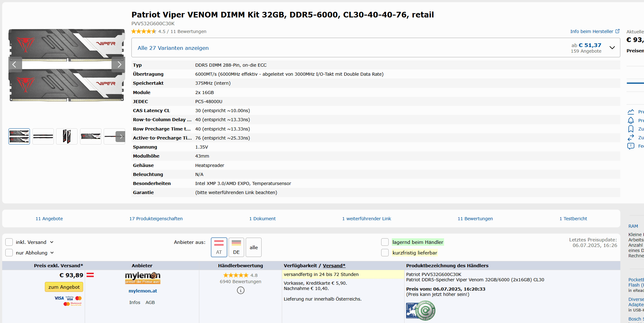Expand the Alle 27 Varianten anzeigen dropdown
Screen dimensions: 644x323
(376, 48)
